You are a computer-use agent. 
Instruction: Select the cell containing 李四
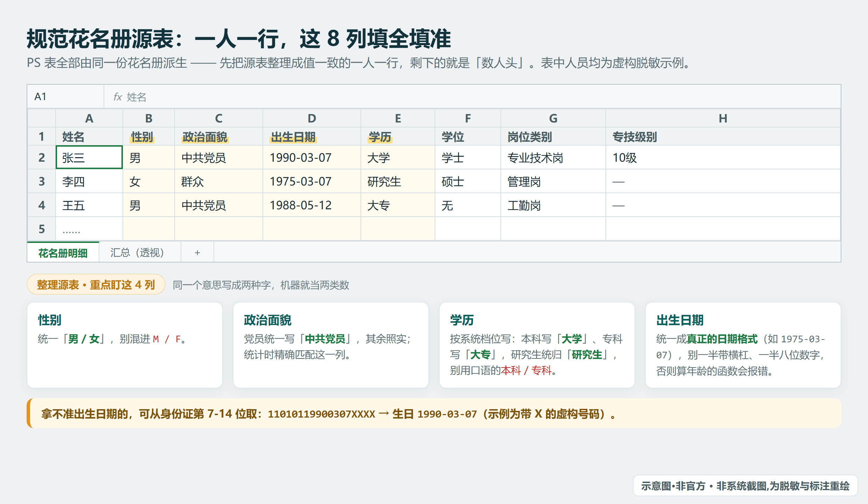point(89,181)
